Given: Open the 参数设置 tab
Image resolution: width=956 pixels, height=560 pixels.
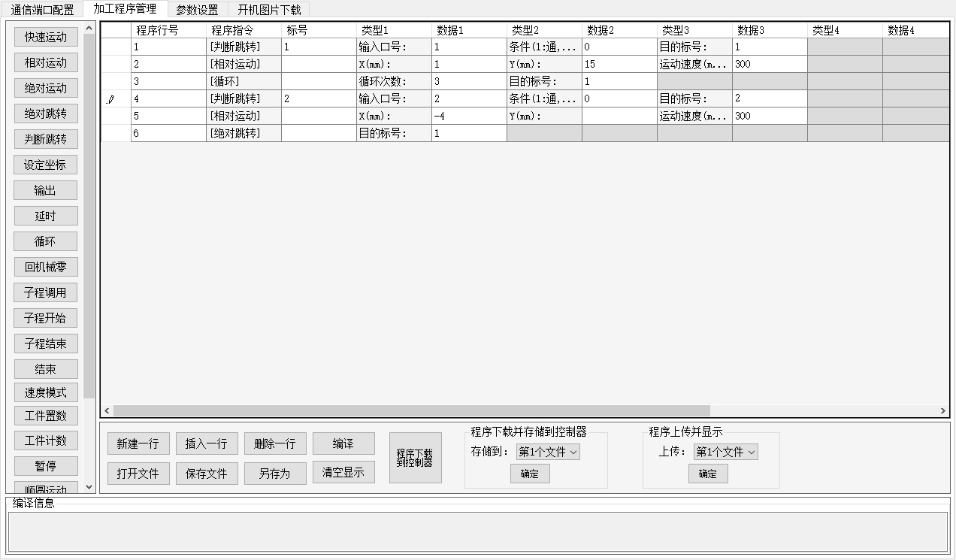Looking at the screenshot, I should click(197, 10).
